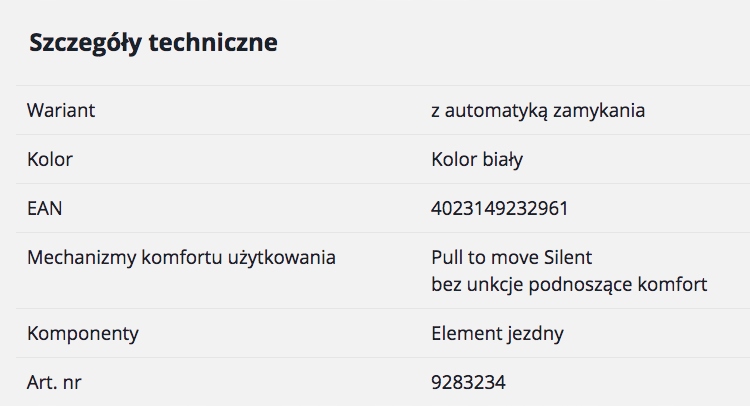This screenshot has height=406, width=750.
Task: Select the 'Komponenty' row label
Action: [x=82, y=333]
